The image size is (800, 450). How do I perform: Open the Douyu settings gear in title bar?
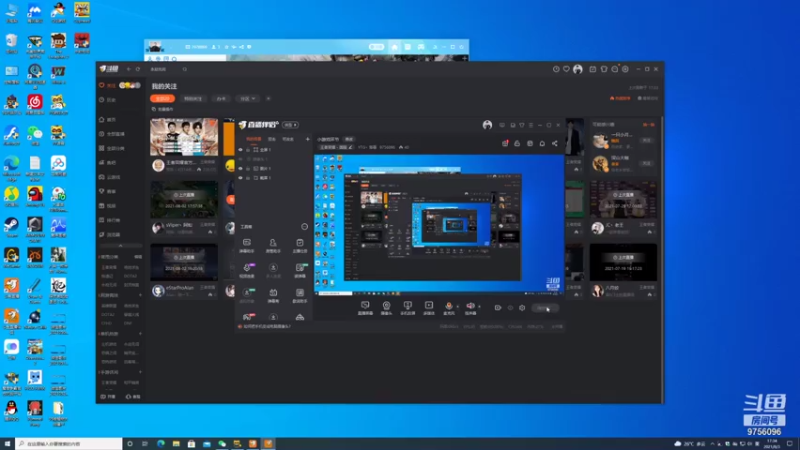tap(626, 69)
